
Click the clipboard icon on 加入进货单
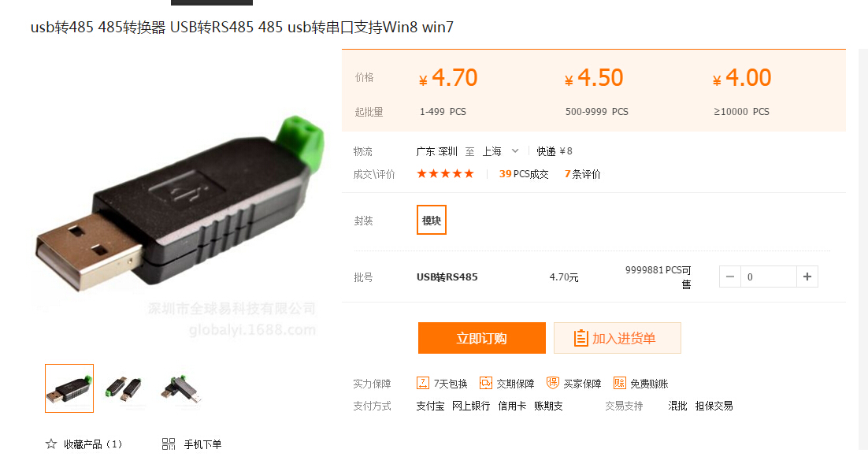point(581,338)
